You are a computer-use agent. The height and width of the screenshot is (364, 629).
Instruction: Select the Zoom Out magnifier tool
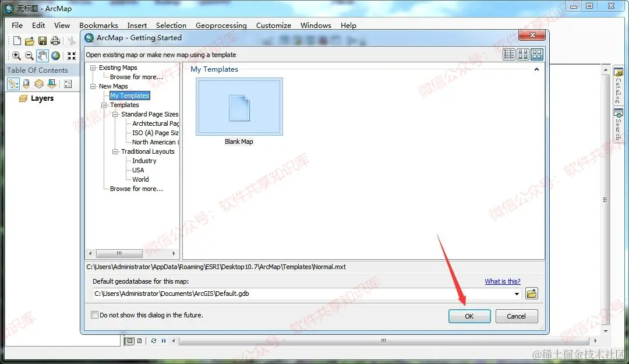pyautogui.click(x=29, y=55)
